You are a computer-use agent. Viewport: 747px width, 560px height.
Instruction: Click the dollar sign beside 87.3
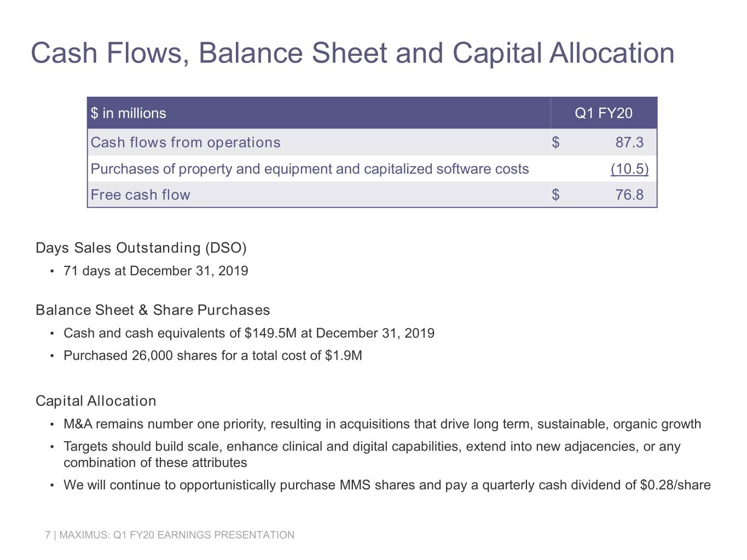tap(555, 142)
